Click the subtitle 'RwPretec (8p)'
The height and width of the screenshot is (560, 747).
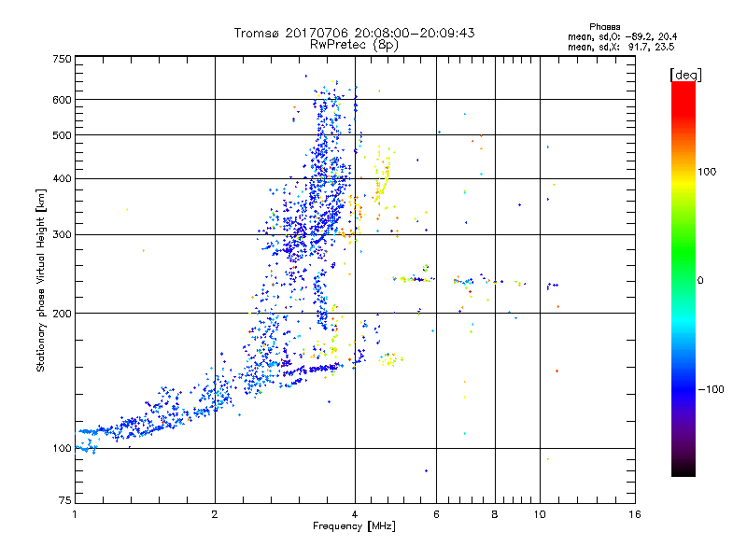354,45
